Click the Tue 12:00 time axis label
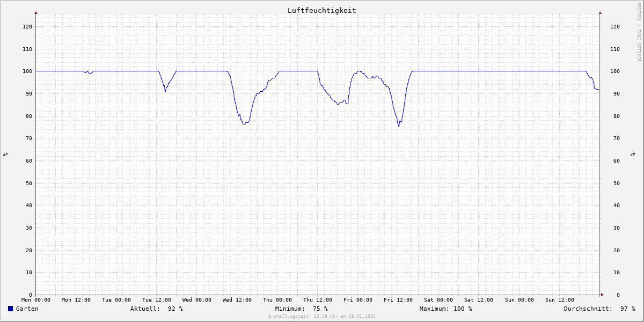Image resolution: width=644 pixels, height=322 pixels. [x=157, y=300]
